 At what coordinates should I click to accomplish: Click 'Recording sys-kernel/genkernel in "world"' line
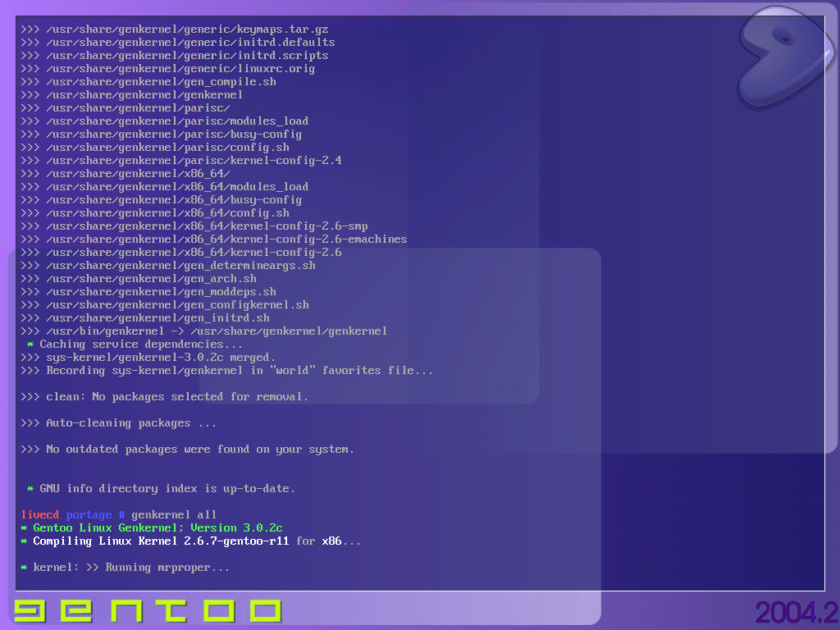[x=226, y=371]
